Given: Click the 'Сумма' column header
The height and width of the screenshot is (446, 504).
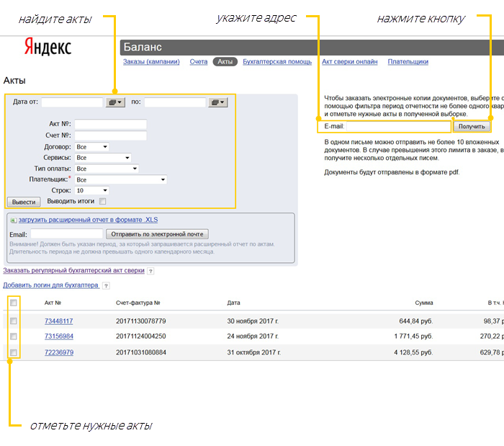Looking at the screenshot, I should pos(424,303).
